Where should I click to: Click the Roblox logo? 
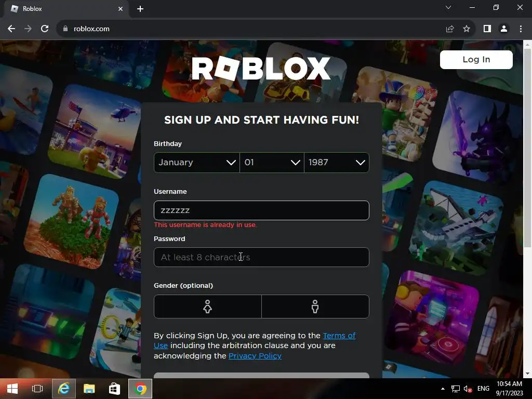click(x=261, y=69)
